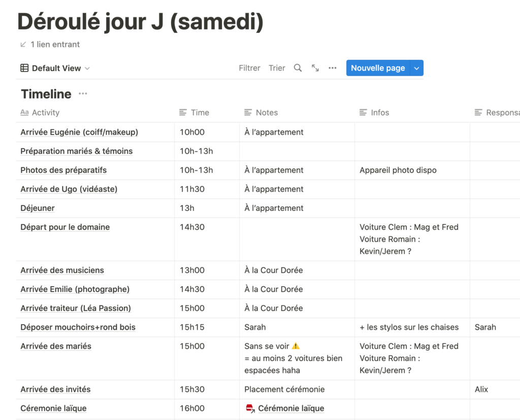Click the search magnifier icon
Viewport: 520px width, 420px height.
[x=298, y=68]
